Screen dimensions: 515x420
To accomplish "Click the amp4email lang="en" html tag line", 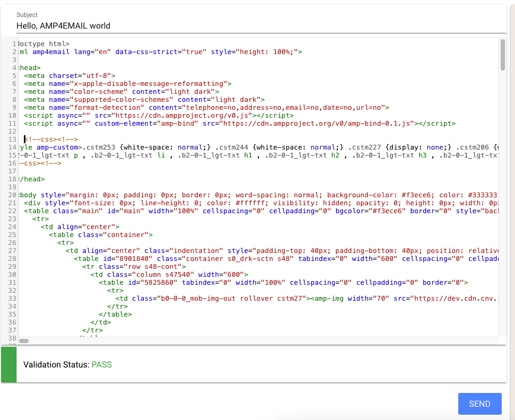I will tap(160, 52).
